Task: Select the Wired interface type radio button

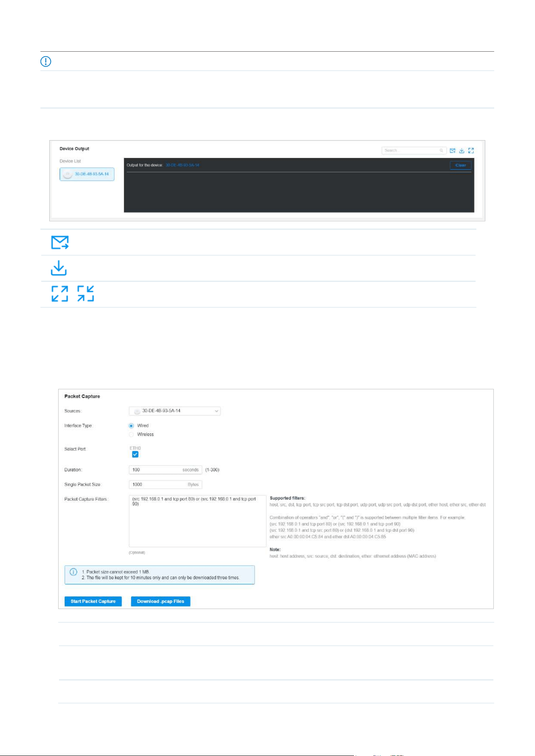Action: tap(131, 426)
